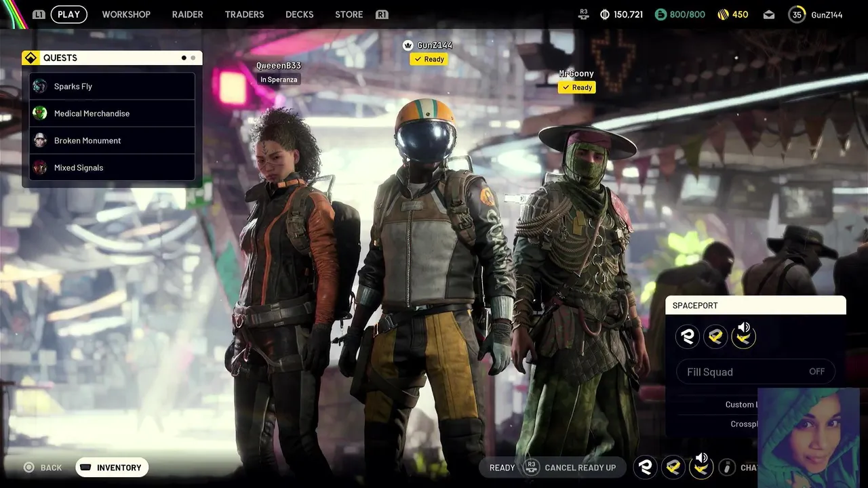Click the R1 next-tab icon

[382, 14]
